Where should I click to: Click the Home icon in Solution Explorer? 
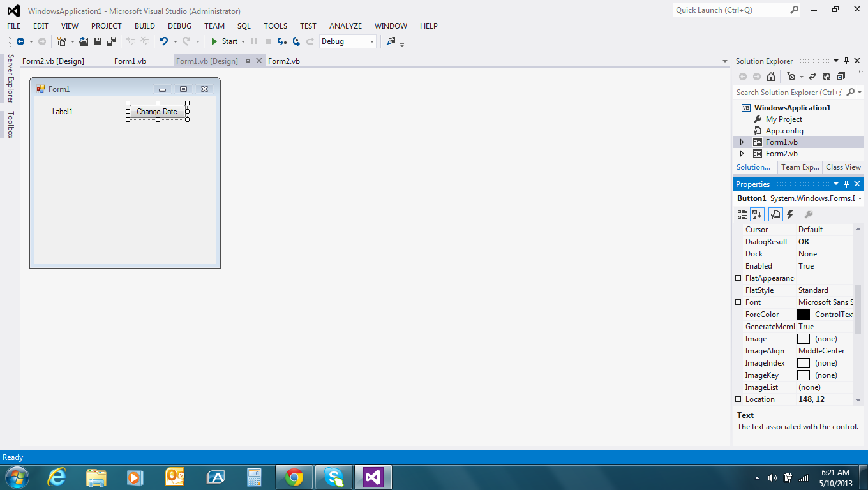click(x=771, y=77)
